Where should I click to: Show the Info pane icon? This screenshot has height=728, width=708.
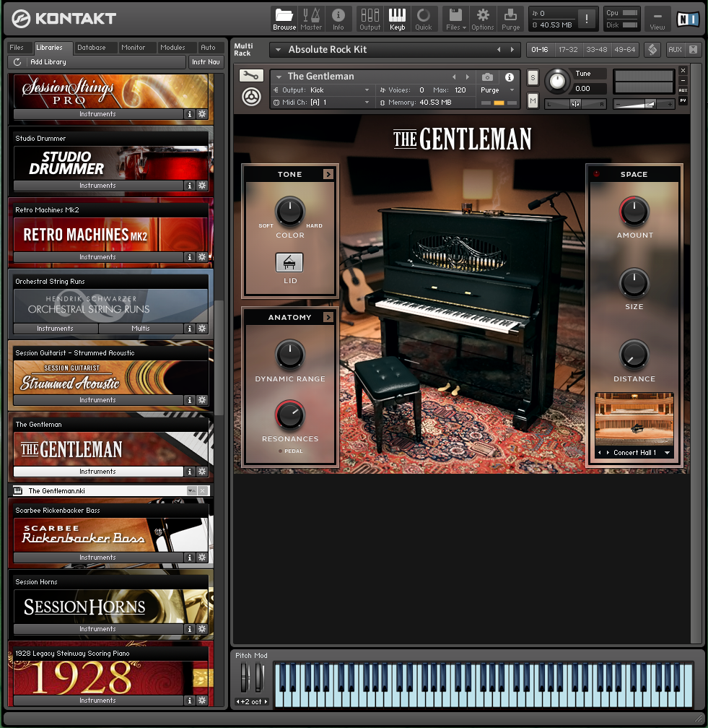click(x=338, y=19)
